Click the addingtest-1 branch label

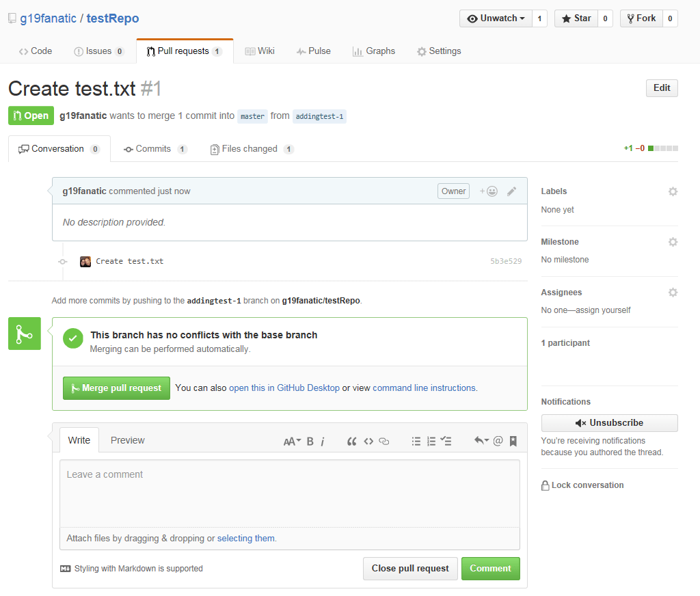pyautogui.click(x=319, y=116)
